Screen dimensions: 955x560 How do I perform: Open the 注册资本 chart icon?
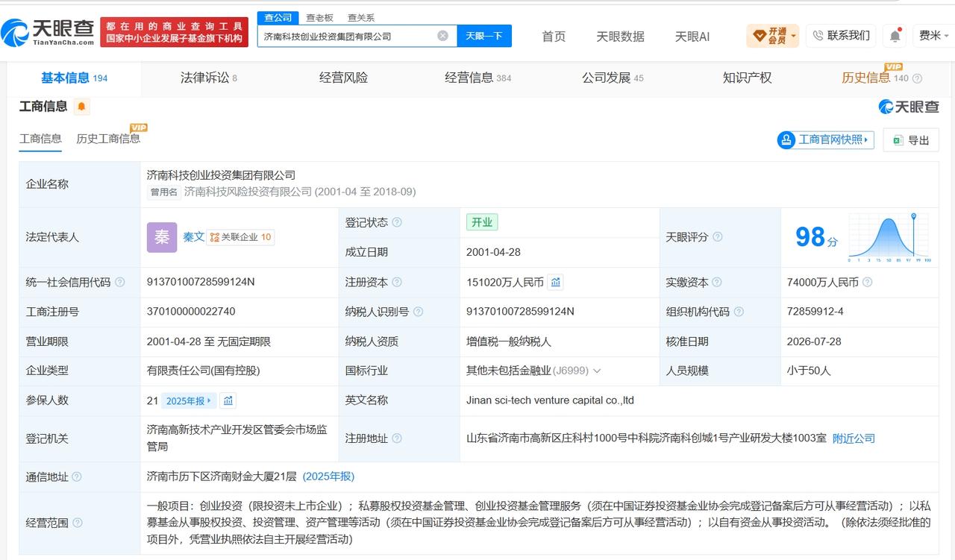(x=555, y=282)
